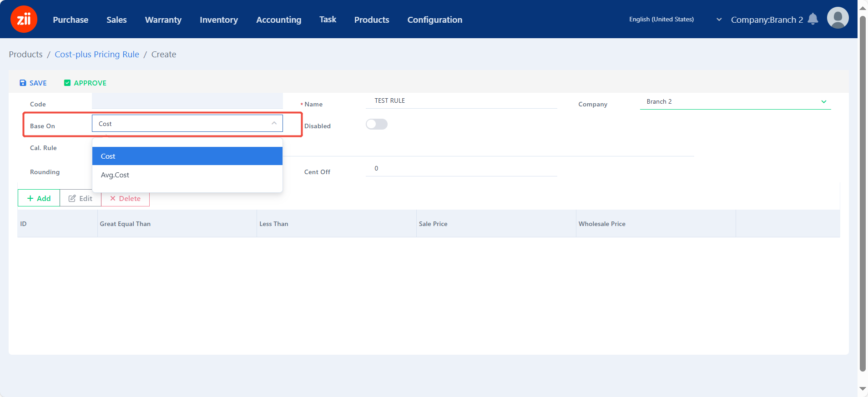Expand the Base On combo box
Screen dimensions: 868x397
187,123
